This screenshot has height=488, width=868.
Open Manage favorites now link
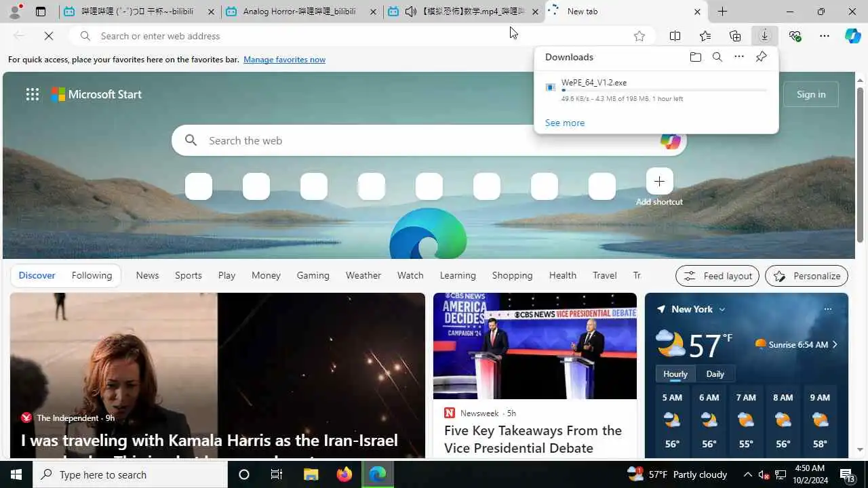click(x=284, y=60)
